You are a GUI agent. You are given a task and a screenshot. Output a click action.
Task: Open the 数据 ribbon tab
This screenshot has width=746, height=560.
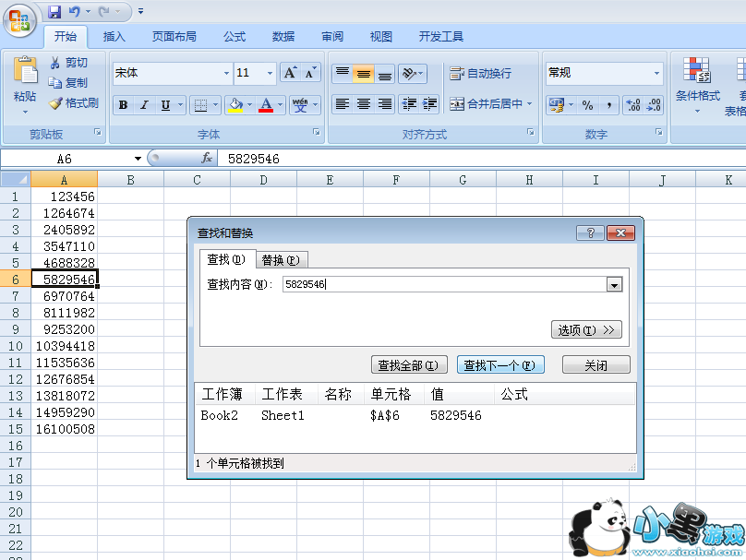[283, 37]
